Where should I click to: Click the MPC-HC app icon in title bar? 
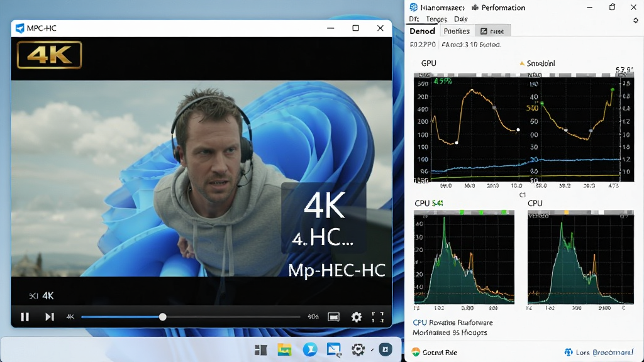point(19,28)
